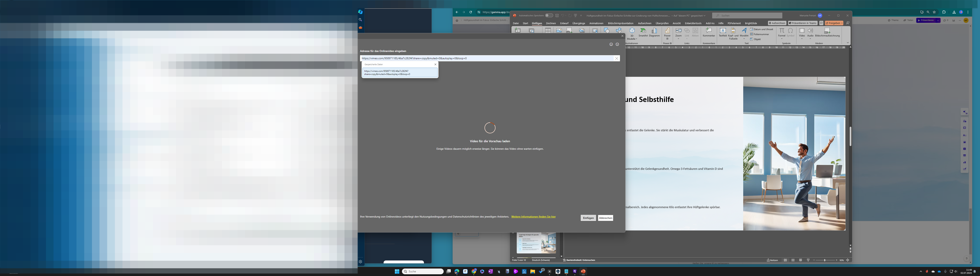Open the Bildschirmpräsentation ribbon tab

[621, 23]
